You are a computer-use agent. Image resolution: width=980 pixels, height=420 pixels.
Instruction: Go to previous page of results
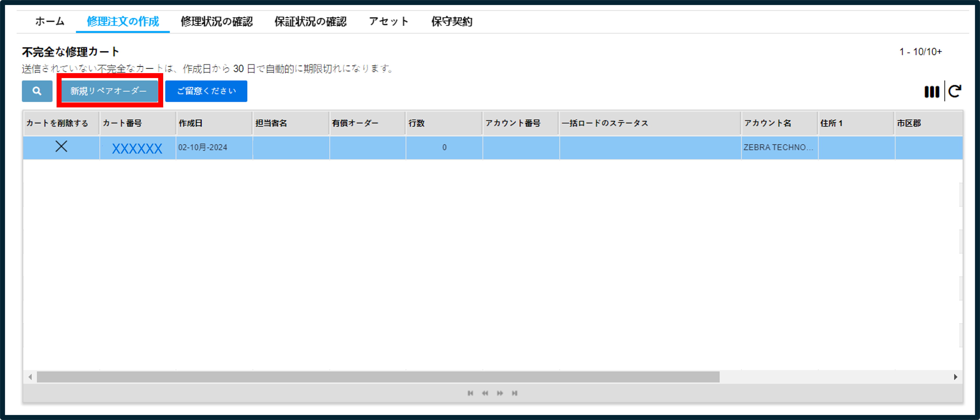coord(485,393)
